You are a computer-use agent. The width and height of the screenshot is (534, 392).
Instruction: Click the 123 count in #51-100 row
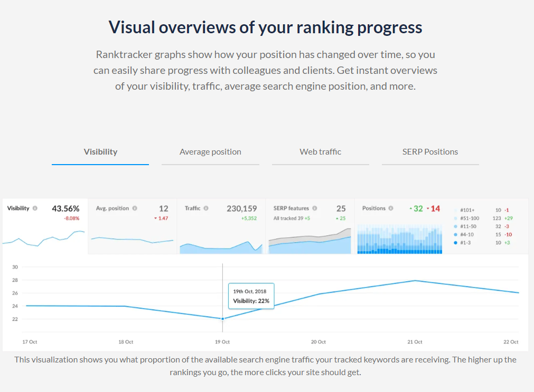(496, 218)
